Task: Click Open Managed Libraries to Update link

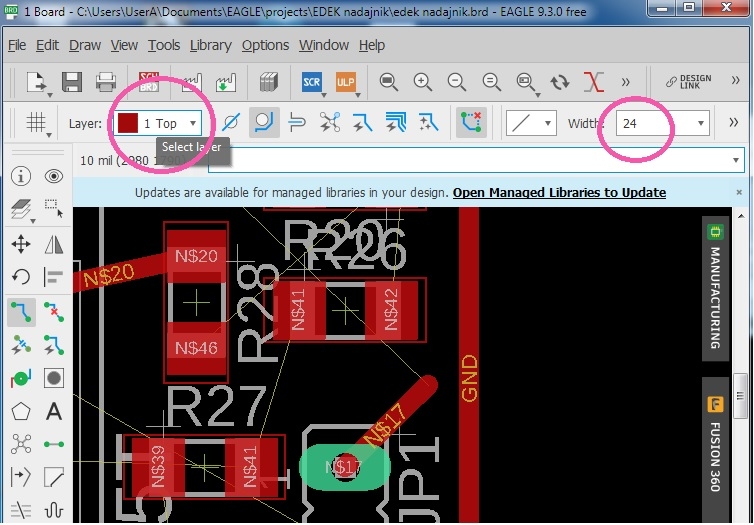Action: coord(559,193)
